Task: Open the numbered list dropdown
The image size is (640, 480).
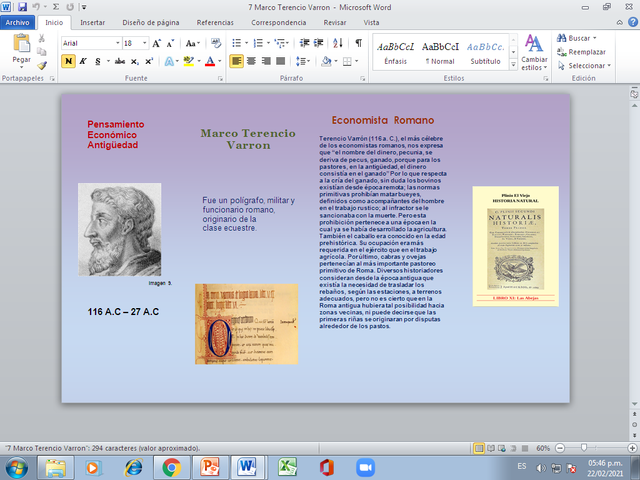Action: pyautogui.click(x=268, y=43)
